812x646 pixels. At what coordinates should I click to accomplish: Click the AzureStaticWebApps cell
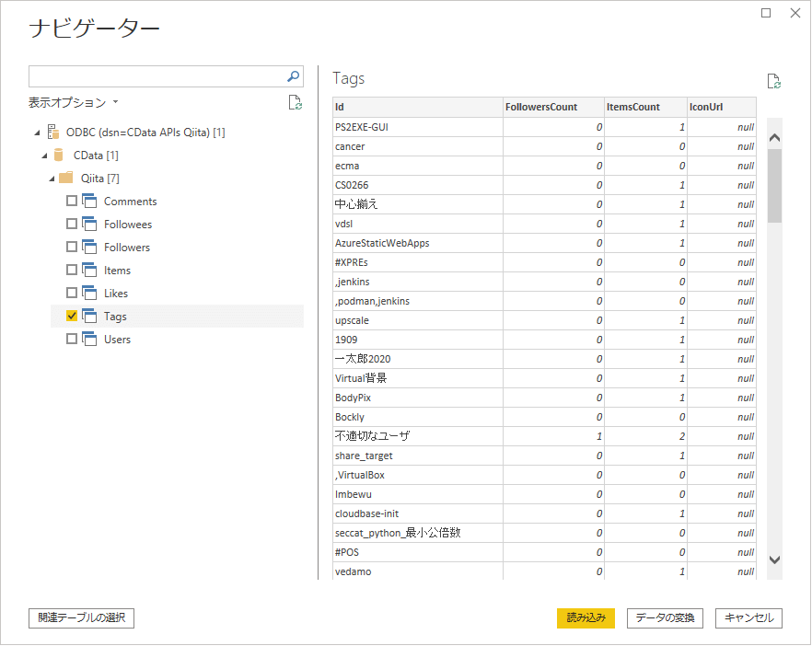pyautogui.click(x=418, y=243)
